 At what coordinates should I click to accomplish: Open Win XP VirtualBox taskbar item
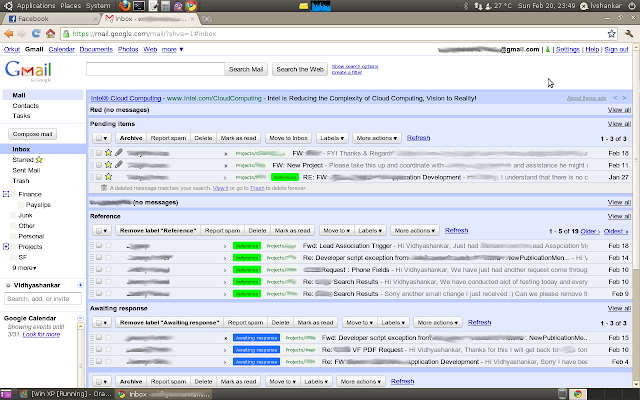click(66, 394)
